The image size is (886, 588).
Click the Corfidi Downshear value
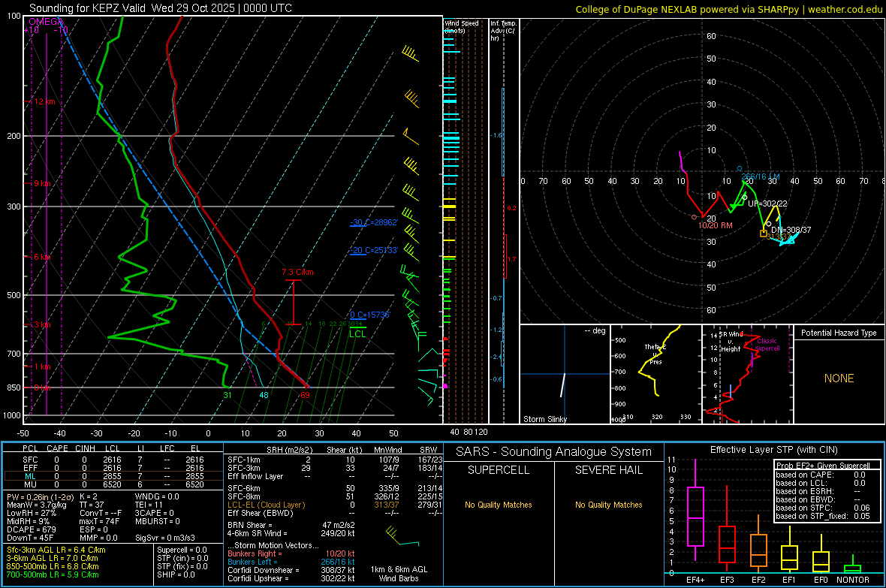(x=291, y=570)
